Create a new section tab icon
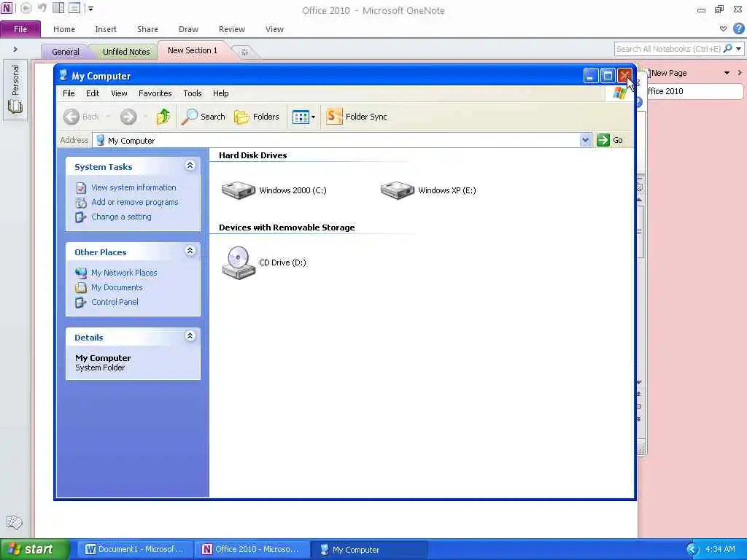This screenshot has width=747, height=560. point(244,52)
